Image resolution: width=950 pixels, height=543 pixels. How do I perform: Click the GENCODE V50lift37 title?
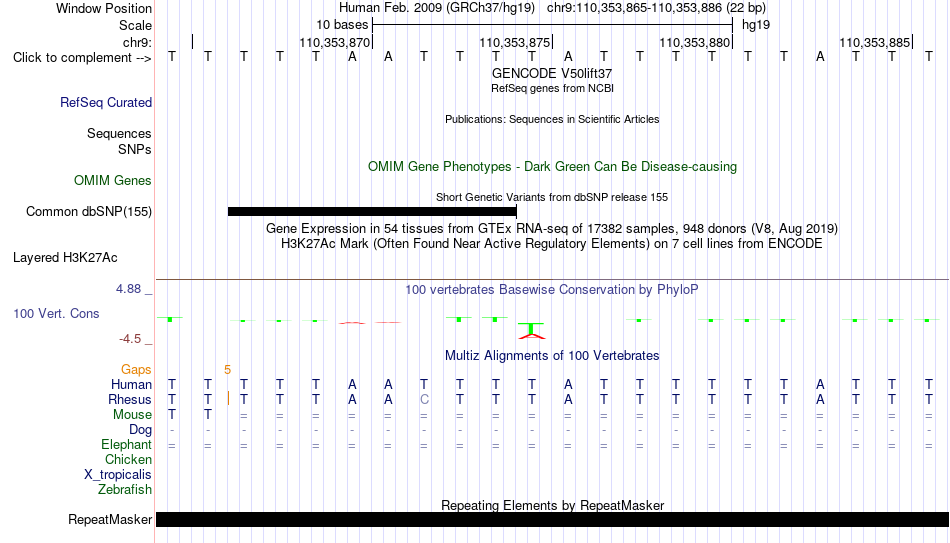tap(552, 73)
